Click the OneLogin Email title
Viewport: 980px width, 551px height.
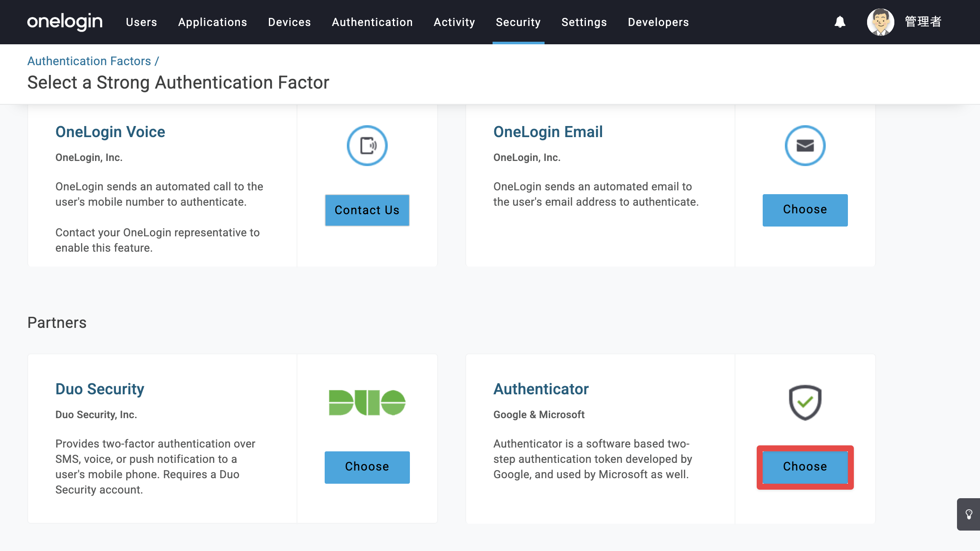pyautogui.click(x=548, y=132)
